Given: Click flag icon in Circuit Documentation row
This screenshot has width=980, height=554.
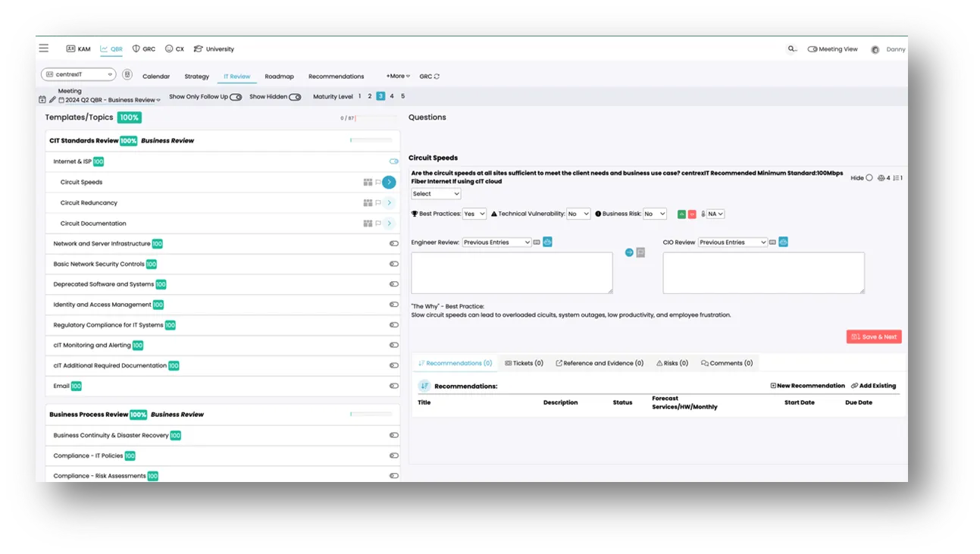Looking at the screenshot, I should pyautogui.click(x=378, y=224).
